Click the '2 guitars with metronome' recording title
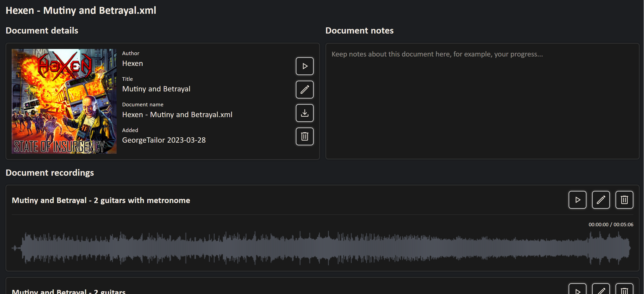Screen dimensions: 644x294 click(101, 200)
